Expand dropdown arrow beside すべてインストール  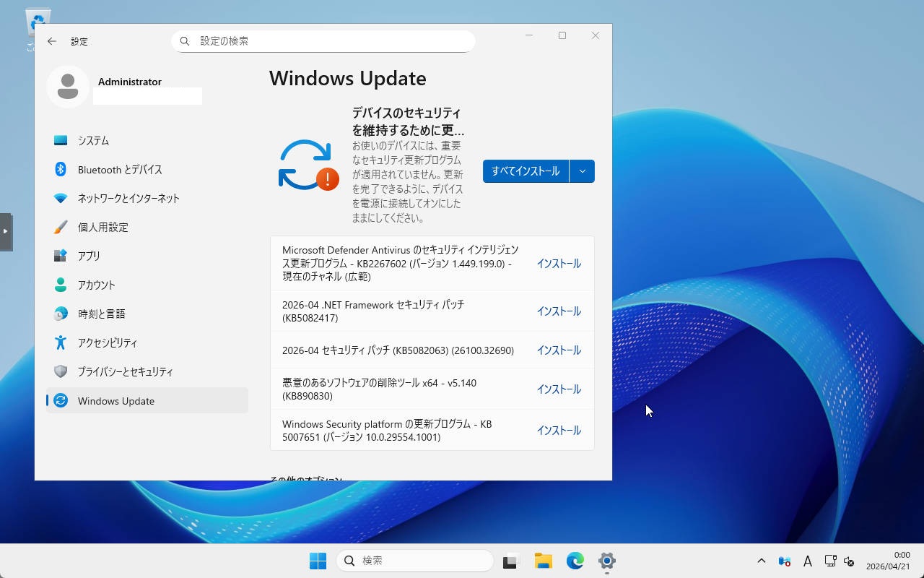(582, 171)
